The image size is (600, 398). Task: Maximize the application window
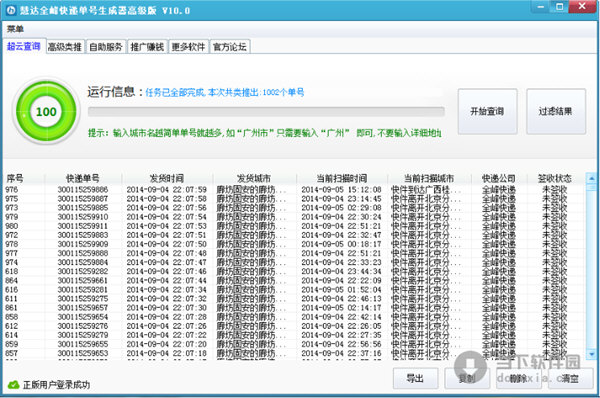pyautogui.click(x=559, y=7)
